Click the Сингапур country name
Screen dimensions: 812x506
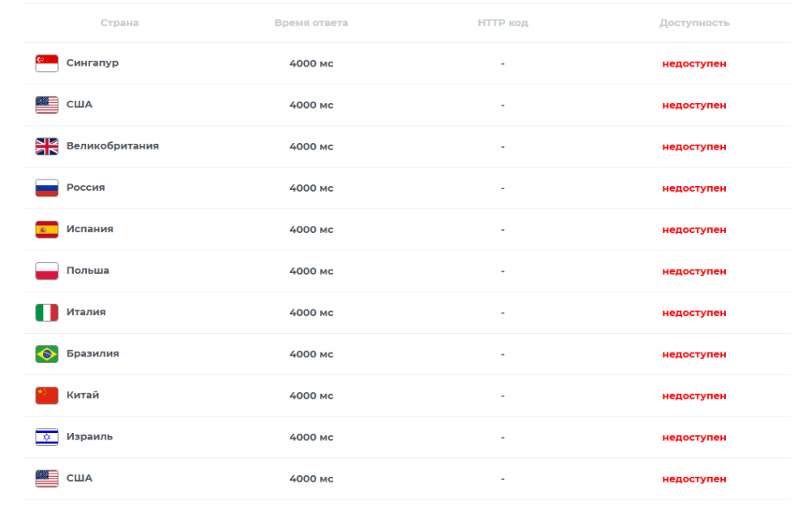pyautogui.click(x=93, y=63)
